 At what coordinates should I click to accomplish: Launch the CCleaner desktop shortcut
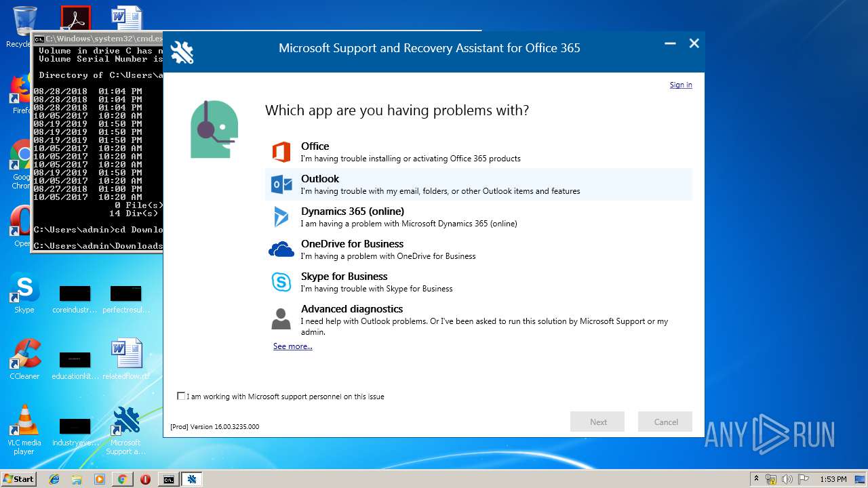tap(24, 359)
